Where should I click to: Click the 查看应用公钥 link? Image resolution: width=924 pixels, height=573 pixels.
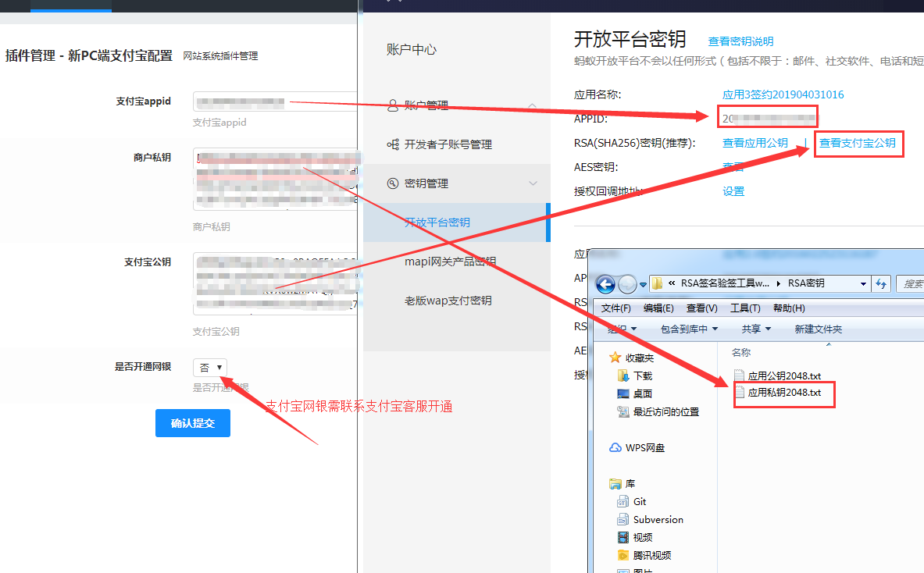pos(755,143)
